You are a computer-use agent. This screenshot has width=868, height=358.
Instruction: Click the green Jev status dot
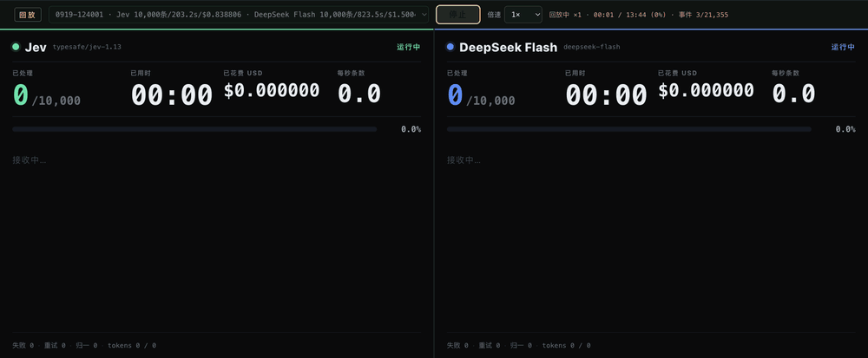pyautogui.click(x=16, y=47)
